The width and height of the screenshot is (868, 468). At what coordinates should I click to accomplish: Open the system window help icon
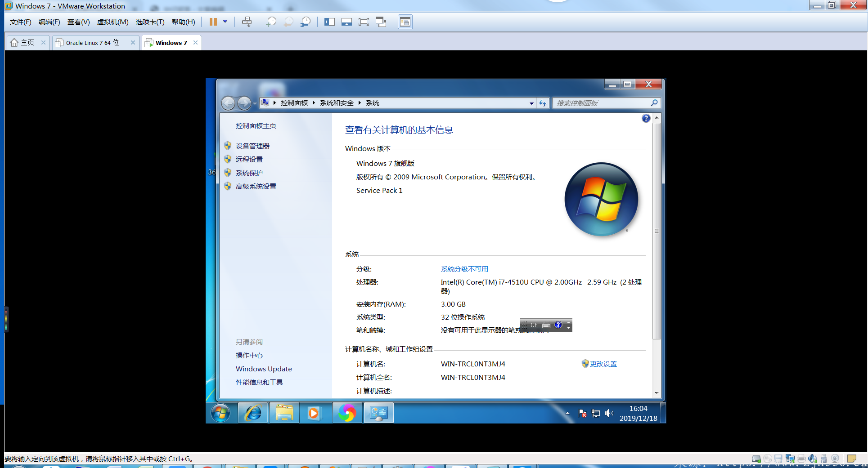646,118
